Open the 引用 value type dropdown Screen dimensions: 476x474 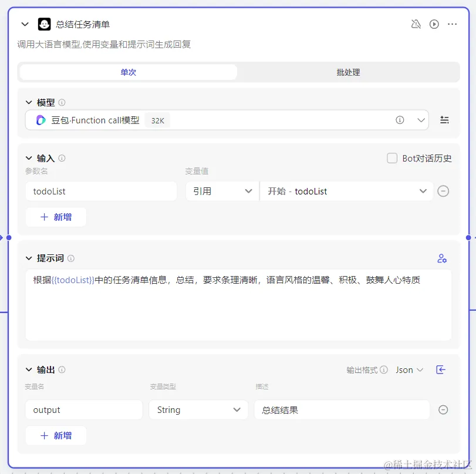click(222, 191)
